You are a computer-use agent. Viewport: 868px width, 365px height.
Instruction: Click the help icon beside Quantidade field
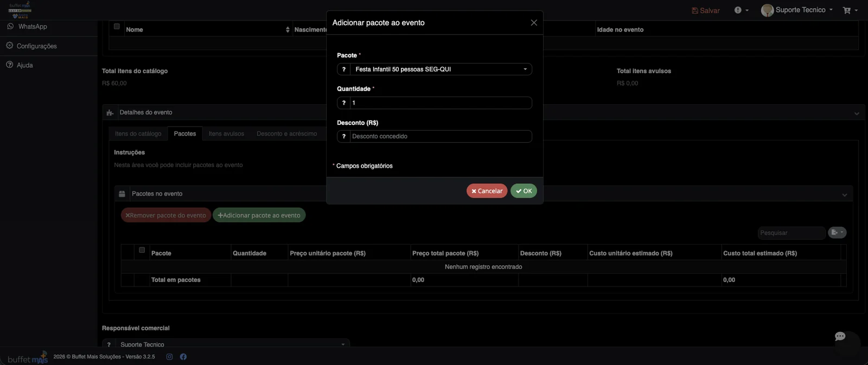(x=343, y=103)
